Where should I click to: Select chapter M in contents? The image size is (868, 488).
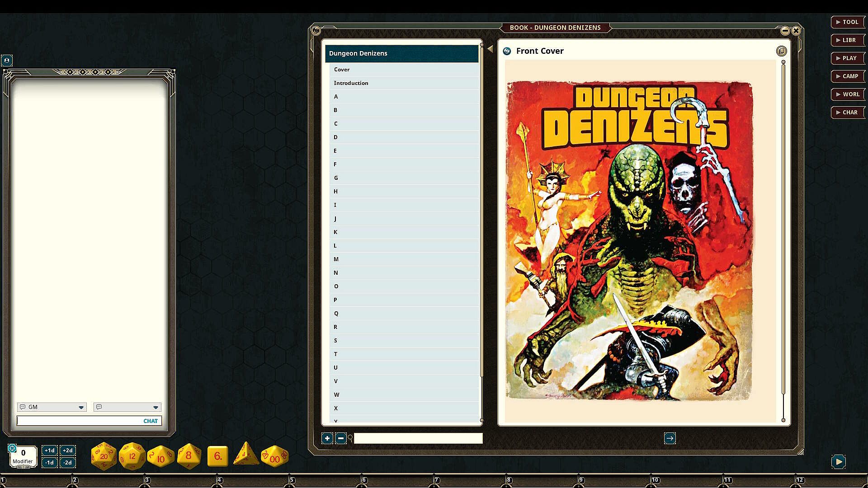[336, 259]
